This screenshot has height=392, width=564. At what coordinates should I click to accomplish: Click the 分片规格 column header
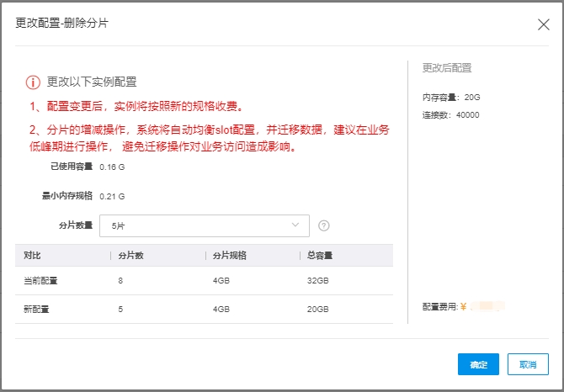click(x=229, y=255)
